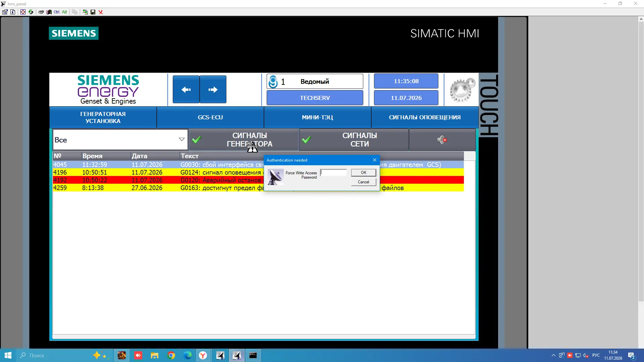Toggle СИГНАЛЫ СЕТИ filter checkmark
644x362 pixels.
pos(306,140)
